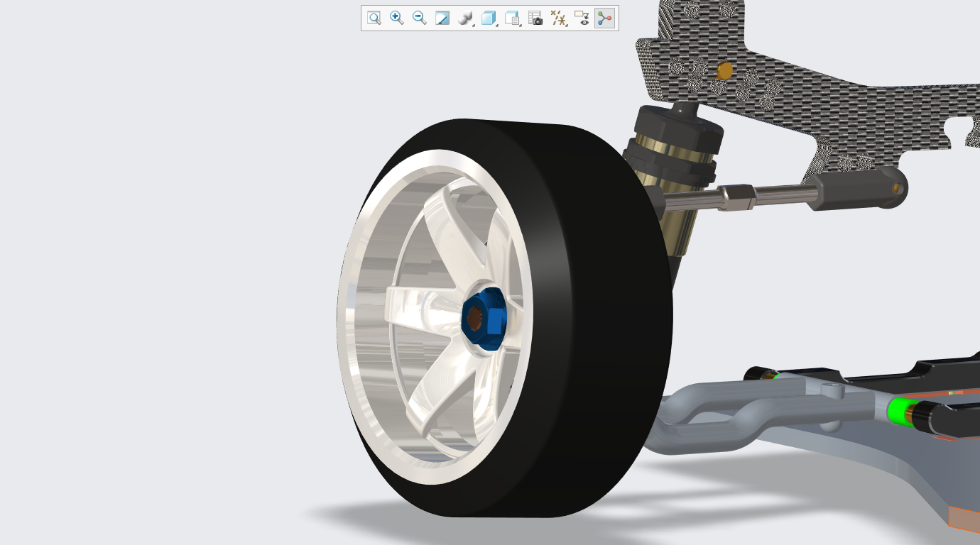The image size is (980, 545).
Task: Repaint the graphics window
Action: (x=442, y=18)
